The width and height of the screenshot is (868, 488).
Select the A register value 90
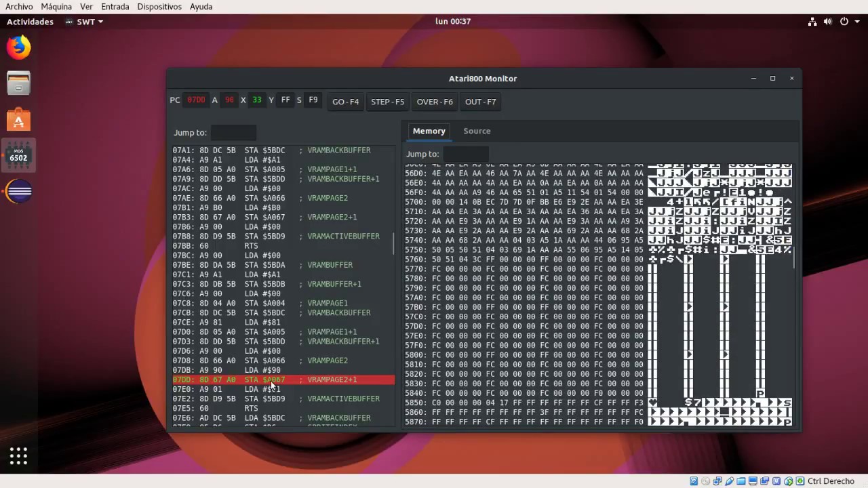pos(229,100)
